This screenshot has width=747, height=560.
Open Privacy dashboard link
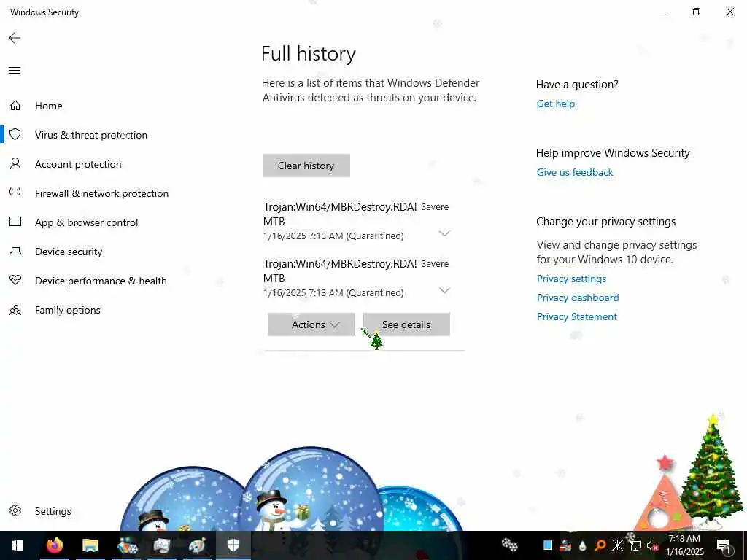click(x=578, y=297)
